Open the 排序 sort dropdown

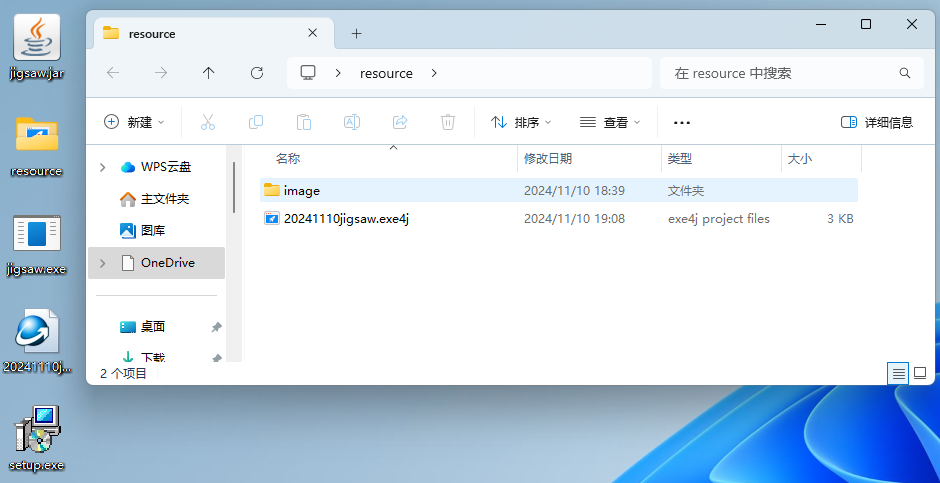coord(521,122)
